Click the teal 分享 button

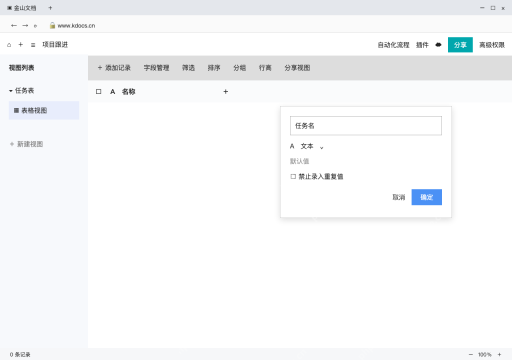[460, 45]
